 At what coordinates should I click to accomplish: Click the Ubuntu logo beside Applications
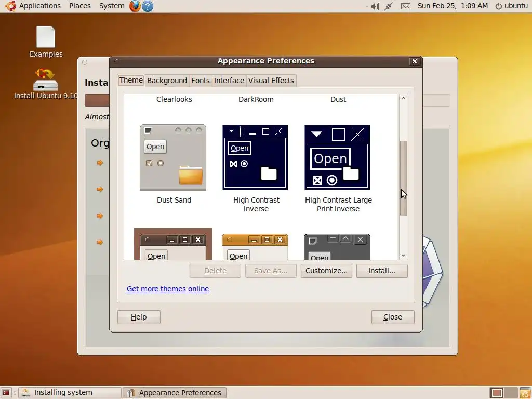(x=10, y=6)
